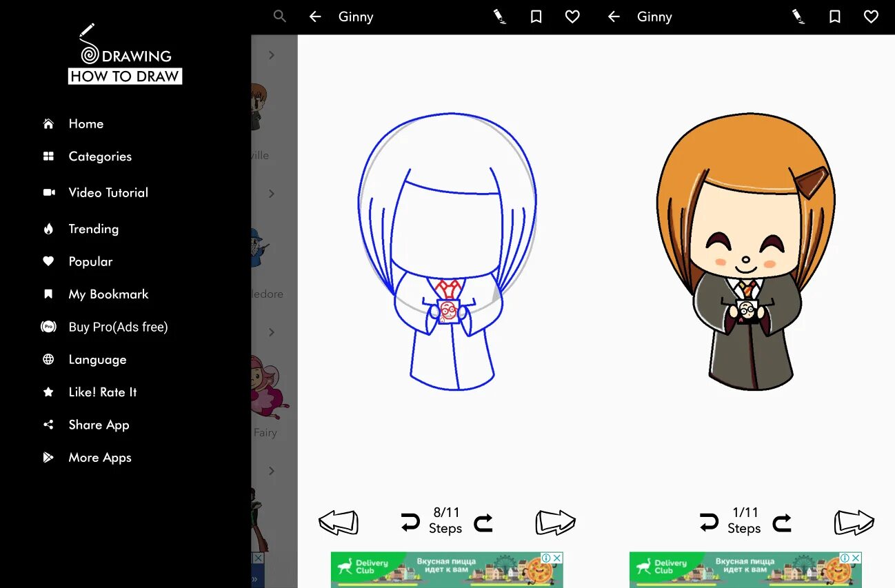This screenshot has width=895, height=588.
Task: Go back from the right Ginny screen
Action: pos(614,17)
